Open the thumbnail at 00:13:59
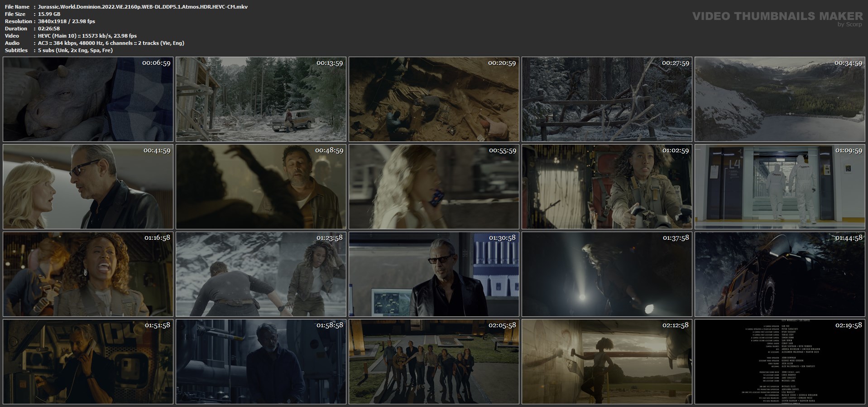The image size is (868, 407). click(x=261, y=99)
